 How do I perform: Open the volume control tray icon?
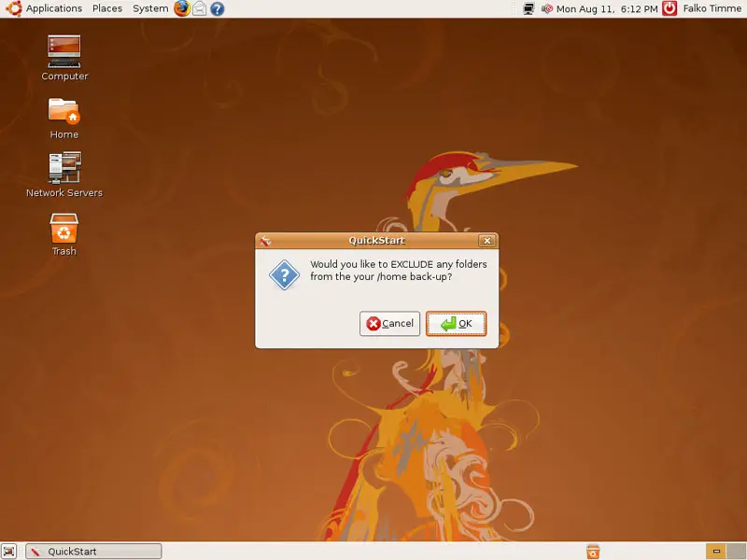tap(547, 8)
